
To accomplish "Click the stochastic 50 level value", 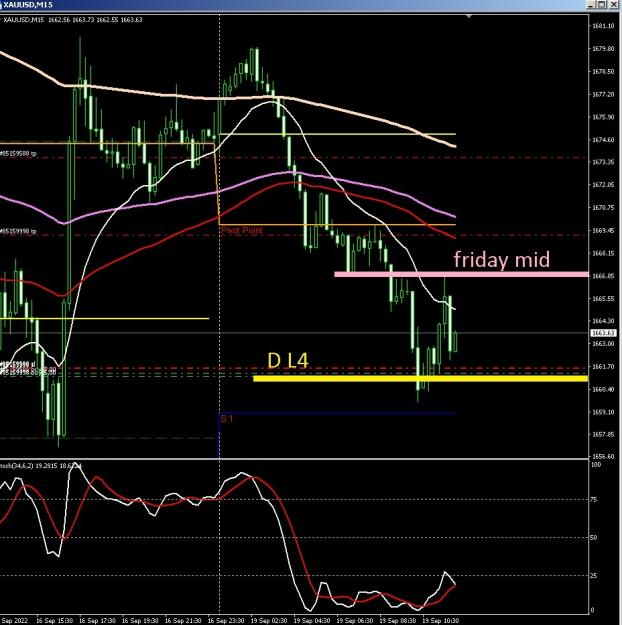I will pyautogui.click(x=594, y=538).
